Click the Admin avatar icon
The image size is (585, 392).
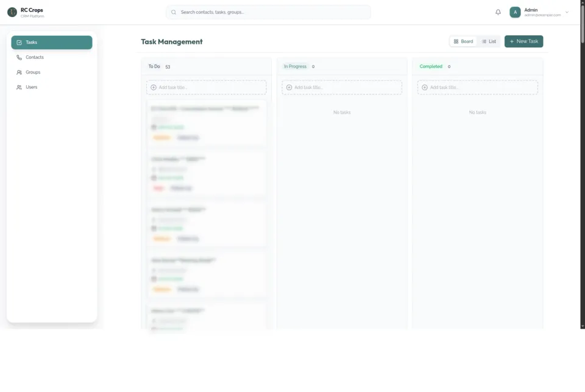[x=515, y=12]
